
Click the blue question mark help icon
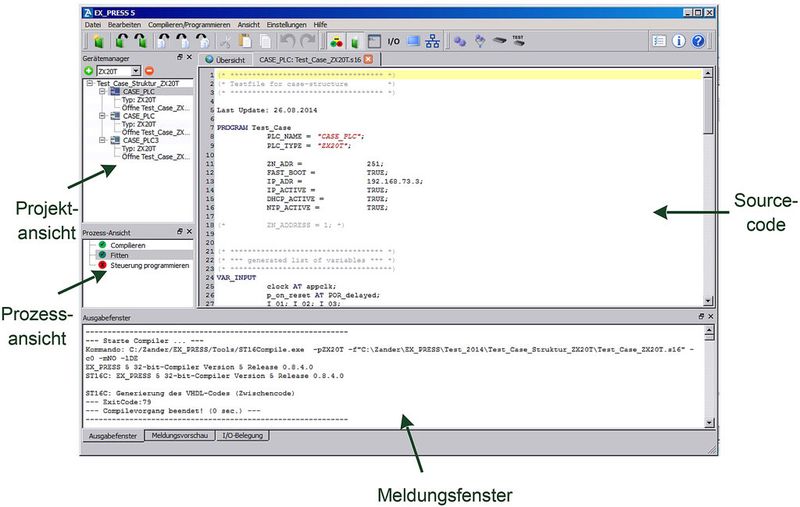pyautogui.click(x=698, y=41)
